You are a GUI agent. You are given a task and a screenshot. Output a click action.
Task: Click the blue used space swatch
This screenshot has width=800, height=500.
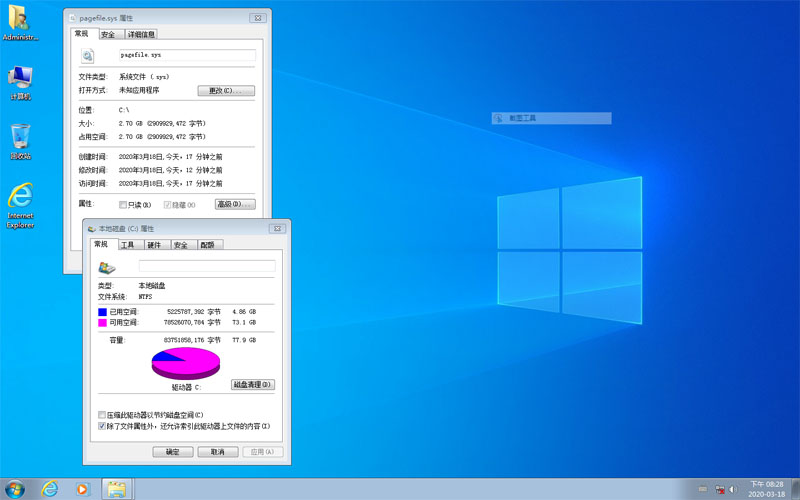click(x=103, y=312)
